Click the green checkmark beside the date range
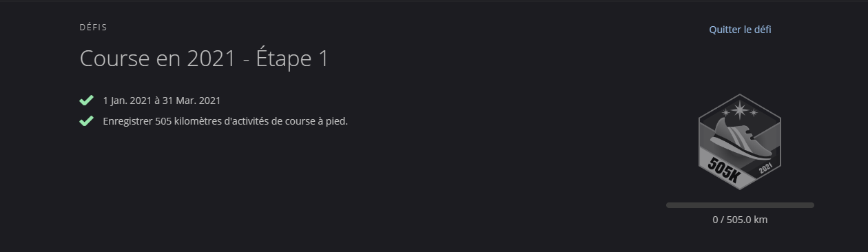The width and height of the screenshot is (868, 252). [x=86, y=101]
